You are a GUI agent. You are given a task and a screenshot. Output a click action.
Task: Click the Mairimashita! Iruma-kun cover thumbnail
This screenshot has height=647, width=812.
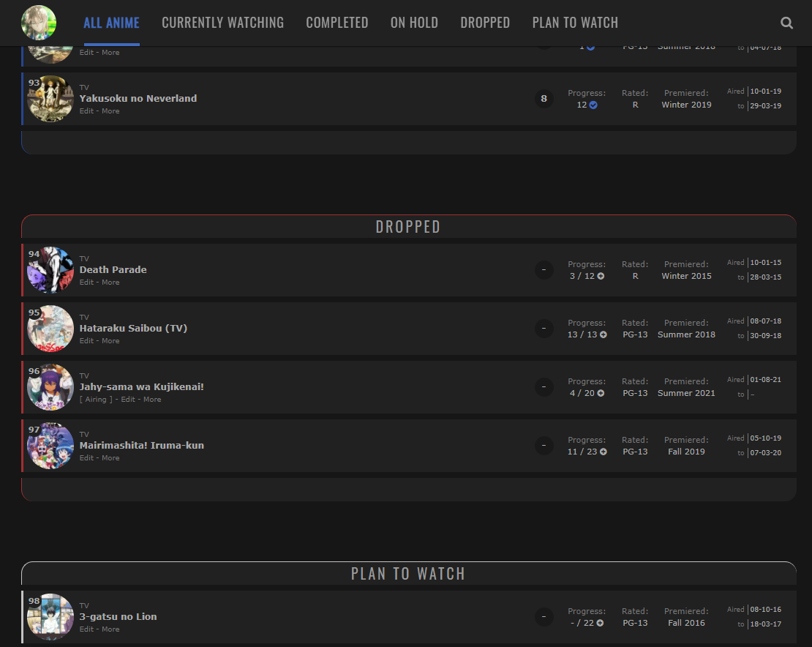[x=50, y=446]
